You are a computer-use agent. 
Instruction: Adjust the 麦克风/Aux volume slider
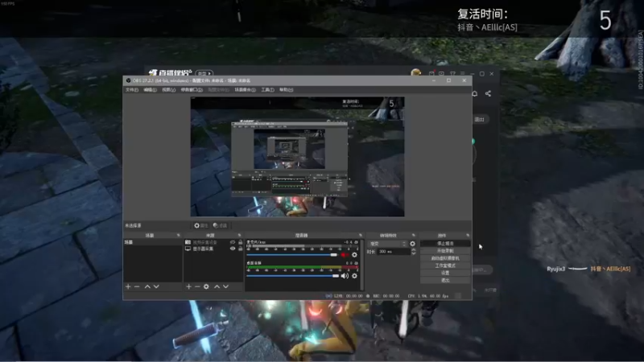coord(292,255)
